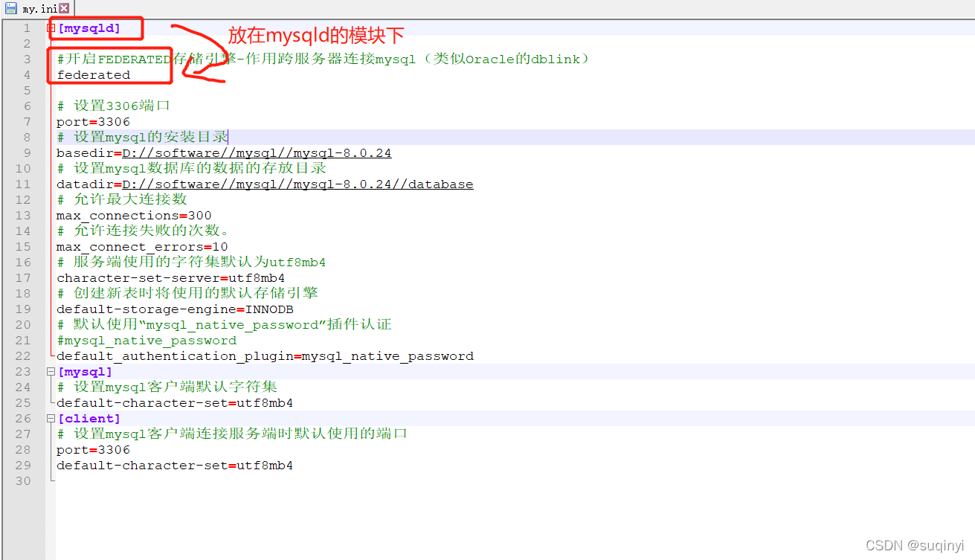
Task: Click the comment '# 设置3306端口'
Action: (x=113, y=106)
